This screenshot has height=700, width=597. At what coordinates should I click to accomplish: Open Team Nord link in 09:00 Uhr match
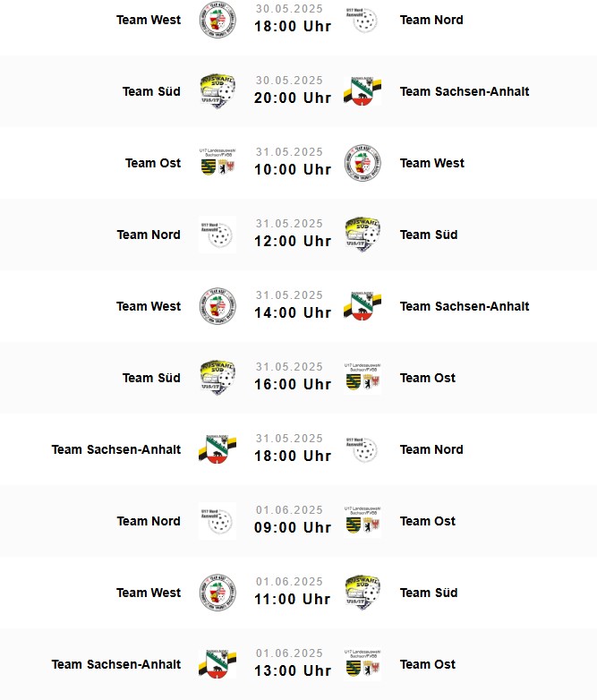pos(149,521)
